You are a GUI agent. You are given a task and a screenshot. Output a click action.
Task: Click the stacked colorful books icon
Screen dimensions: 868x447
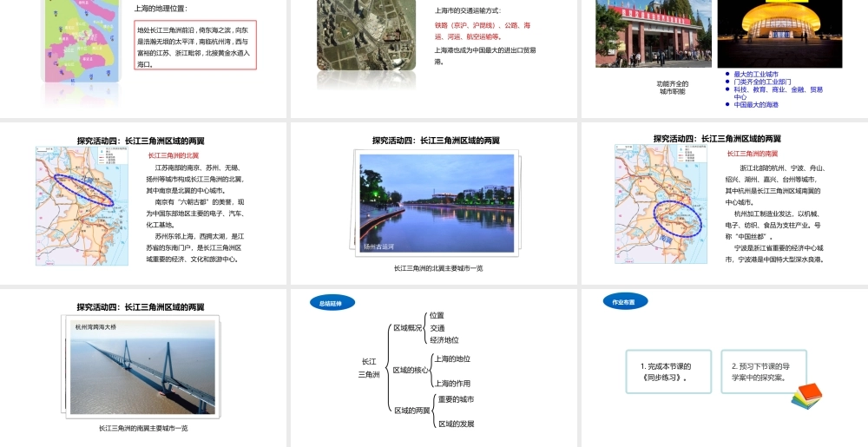click(807, 396)
